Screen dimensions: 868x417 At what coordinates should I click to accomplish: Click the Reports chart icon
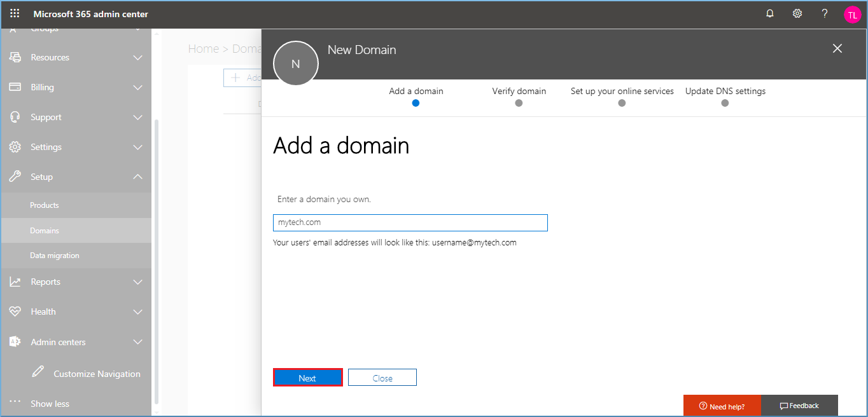tap(15, 282)
